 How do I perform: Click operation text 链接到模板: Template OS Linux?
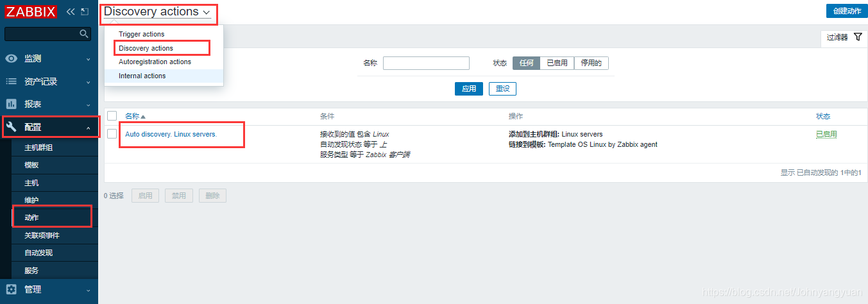583,144
